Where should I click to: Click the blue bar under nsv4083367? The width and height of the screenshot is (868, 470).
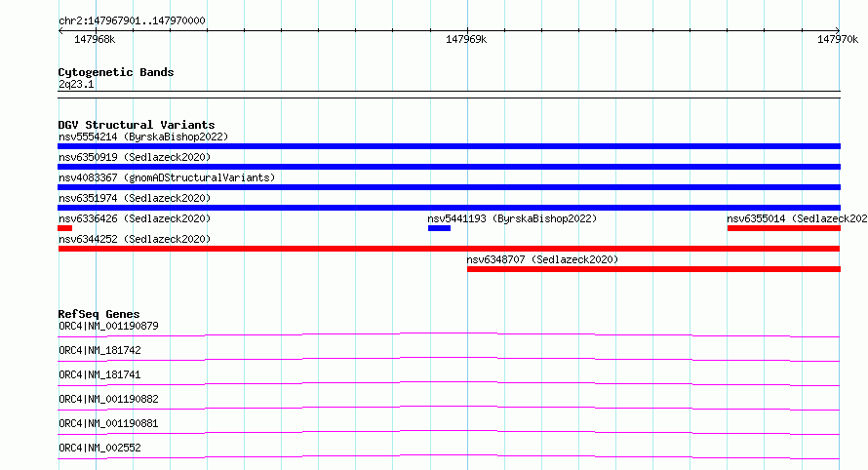[449, 187]
